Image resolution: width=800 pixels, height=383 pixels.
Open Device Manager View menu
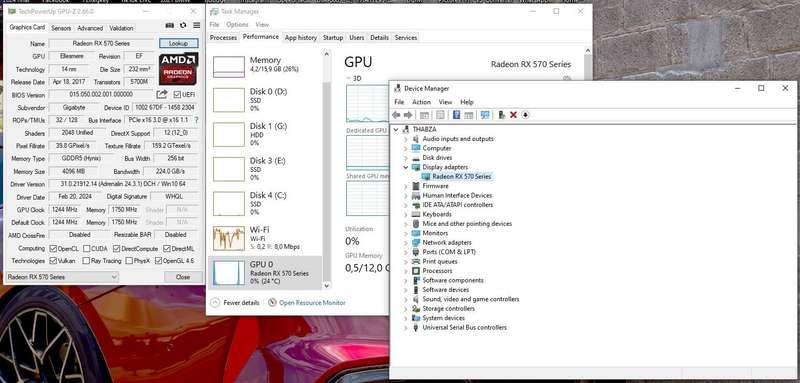point(445,102)
